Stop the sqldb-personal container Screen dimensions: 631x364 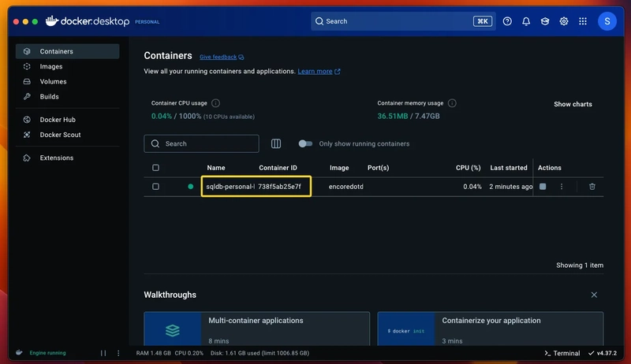click(x=543, y=187)
